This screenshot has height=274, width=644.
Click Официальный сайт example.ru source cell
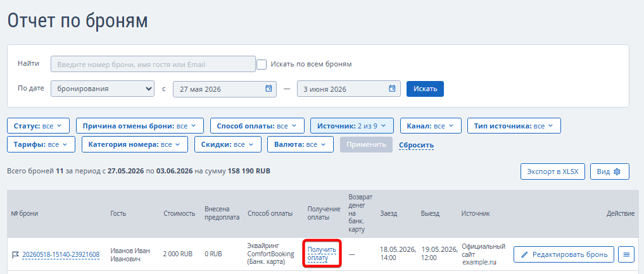pyautogui.click(x=483, y=254)
